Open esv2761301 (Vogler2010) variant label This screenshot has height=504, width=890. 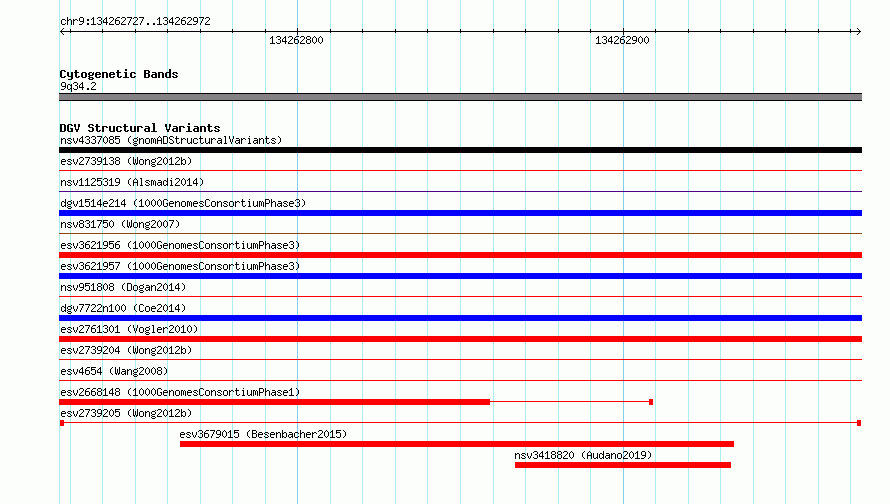pyautogui.click(x=129, y=329)
